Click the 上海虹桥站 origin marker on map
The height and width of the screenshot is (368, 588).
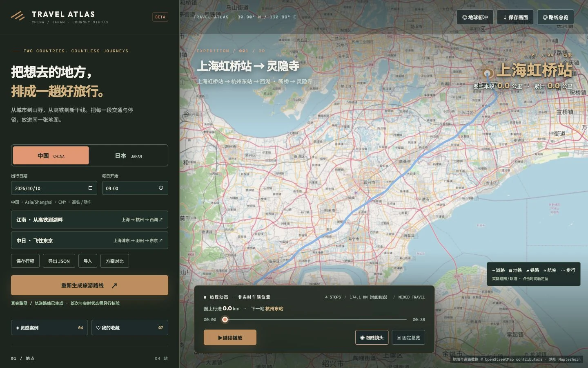click(487, 74)
